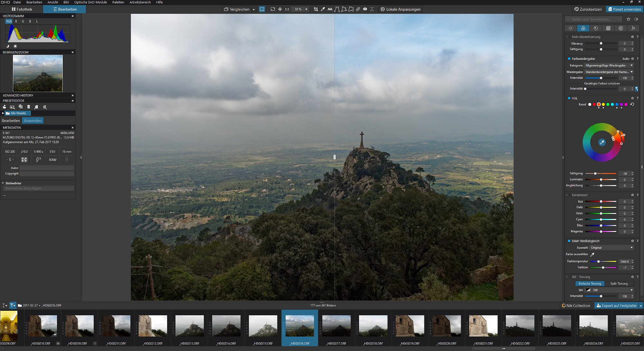Reset the HSL channel with the reset arrow
Image resolution: width=644 pixels, height=351 pixels.
coord(632,105)
